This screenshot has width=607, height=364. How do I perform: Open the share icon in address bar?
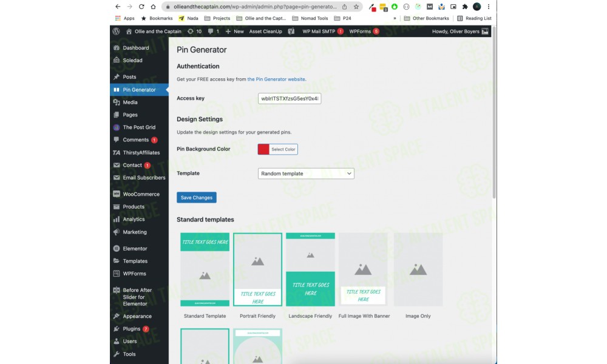(x=344, y=7)
